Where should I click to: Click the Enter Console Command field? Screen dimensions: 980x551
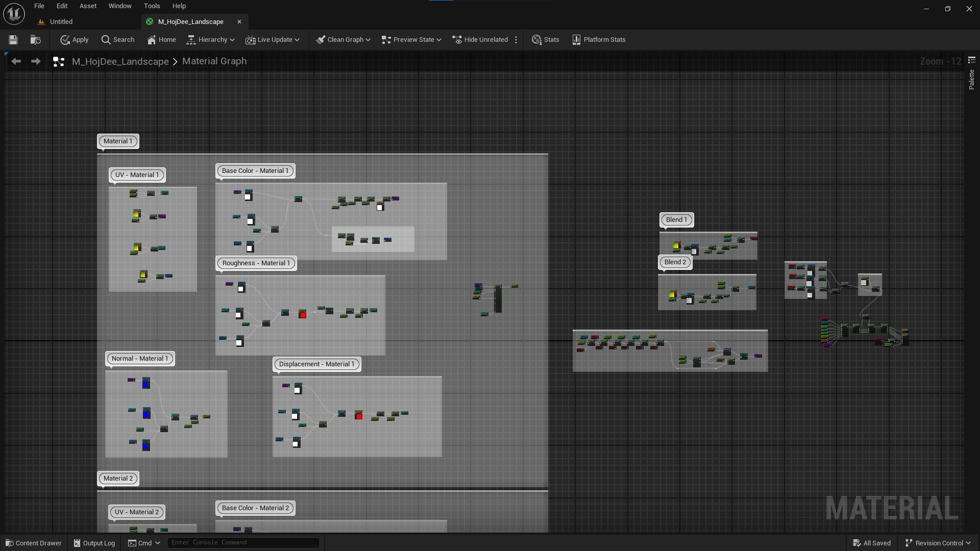(243, 542)
